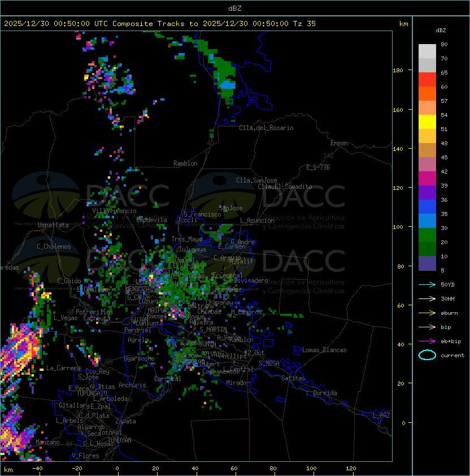Image resolution: width=470 pixels, height=476 pixels.
Task: Pick the light blue swatch above 30
Action: pos(427,220)
